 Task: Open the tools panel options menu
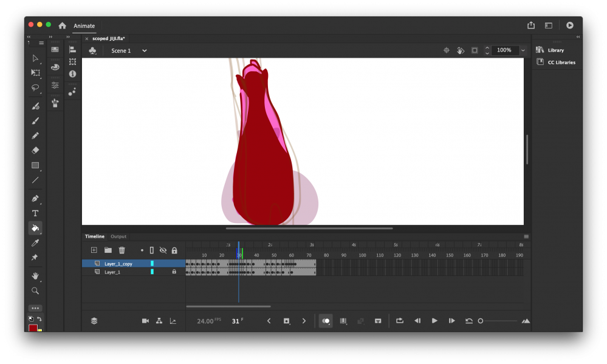[41, 43]
